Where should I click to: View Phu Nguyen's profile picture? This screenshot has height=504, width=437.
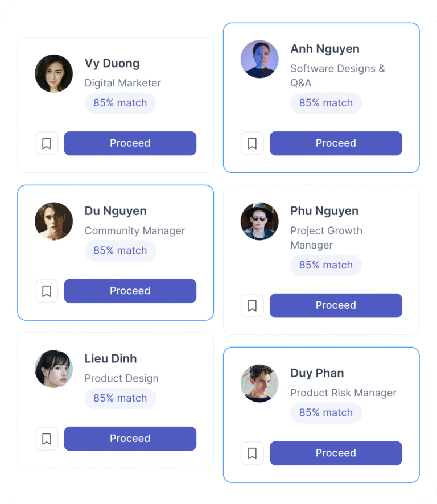click(259, 221)
